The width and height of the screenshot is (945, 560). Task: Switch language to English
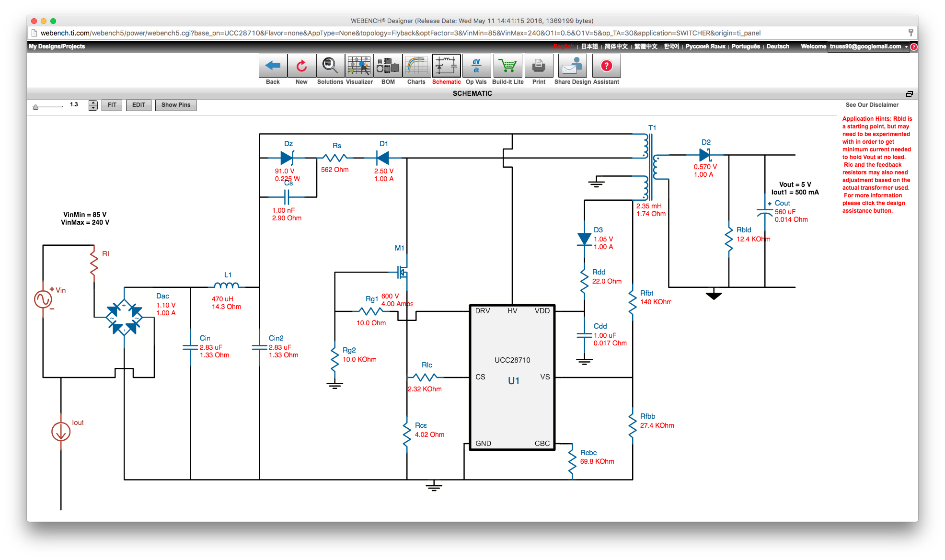[564, 46]
